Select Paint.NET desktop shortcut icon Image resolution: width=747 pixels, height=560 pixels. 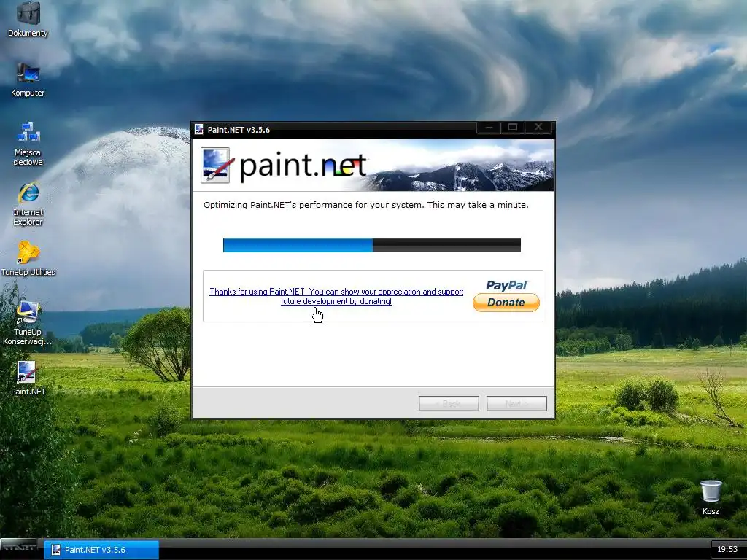point(28,378)
